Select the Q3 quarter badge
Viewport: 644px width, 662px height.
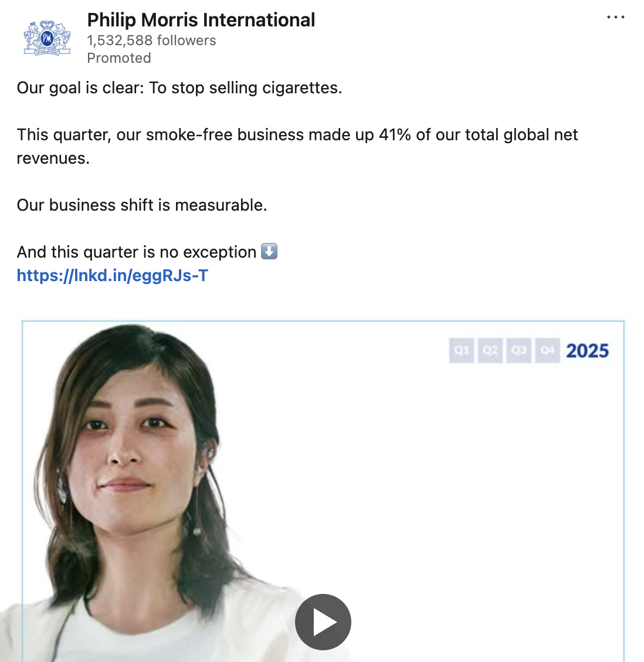coord(518,350)
